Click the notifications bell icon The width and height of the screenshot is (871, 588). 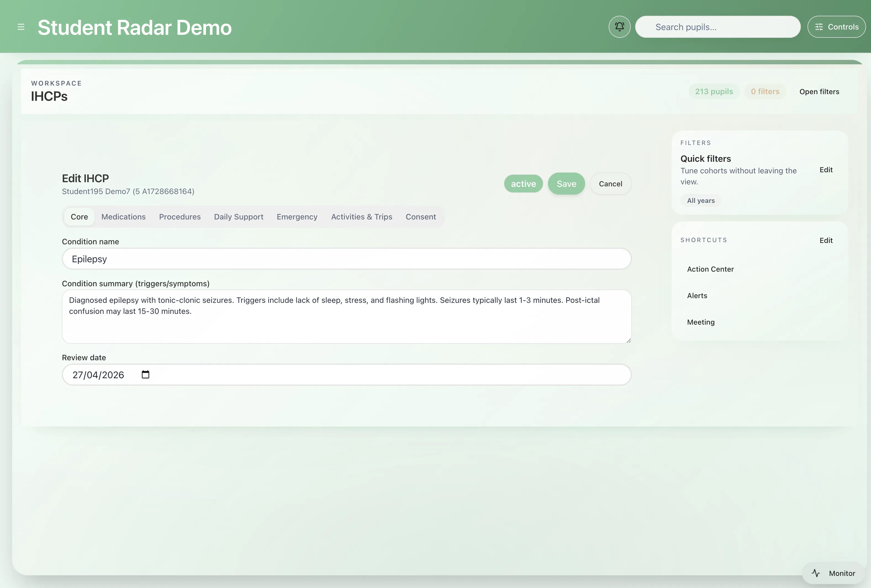pos(619,27)
